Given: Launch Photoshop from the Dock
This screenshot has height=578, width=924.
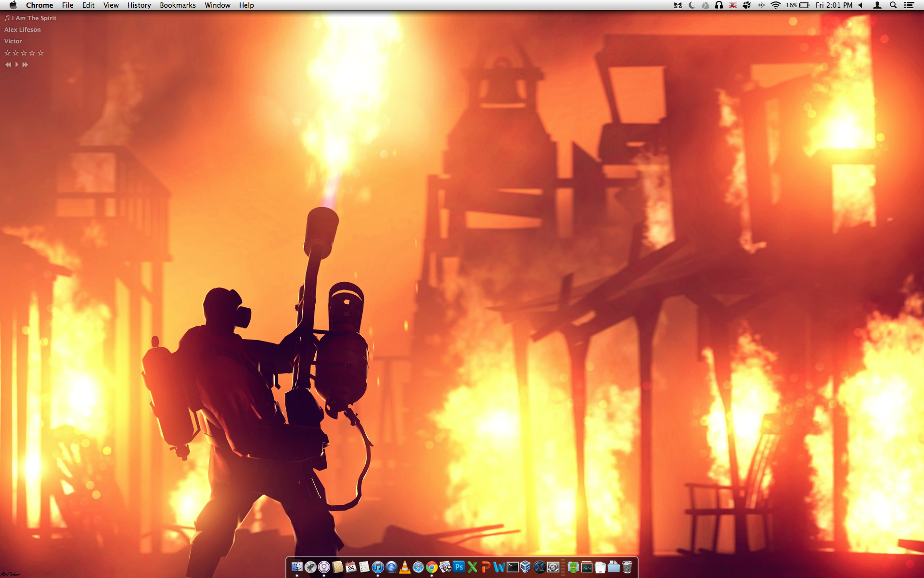Looking at the screenshot, I should click(459, 567).
